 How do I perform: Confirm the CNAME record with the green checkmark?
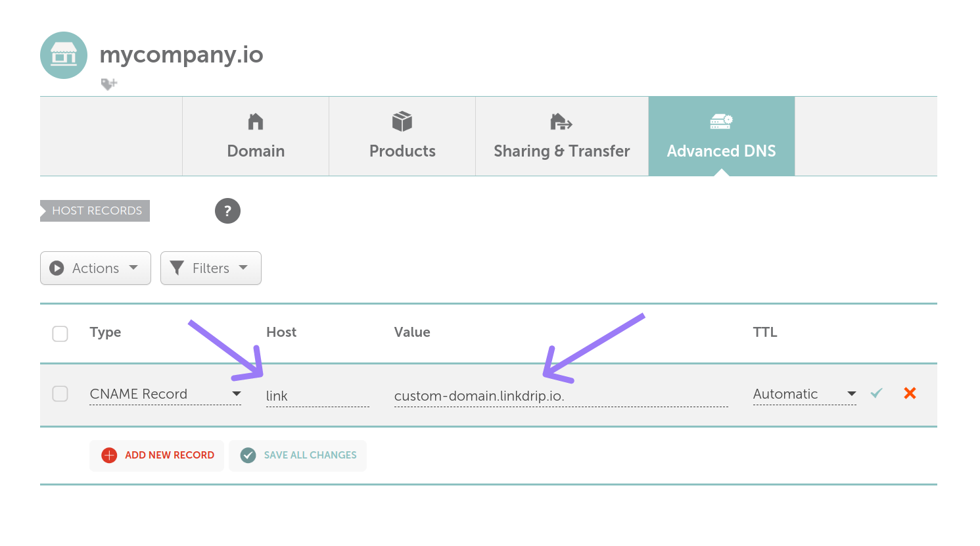pos(876,393)
